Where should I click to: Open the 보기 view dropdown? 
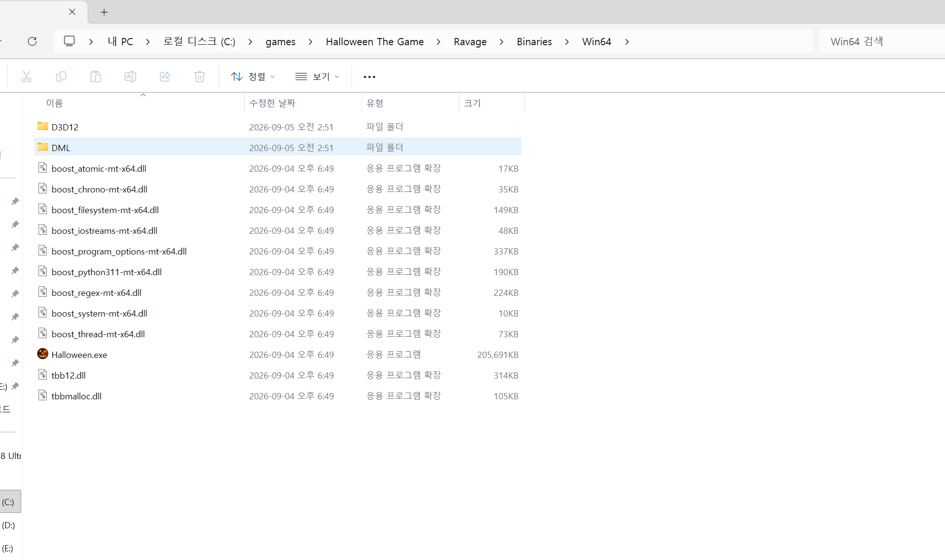317,76
